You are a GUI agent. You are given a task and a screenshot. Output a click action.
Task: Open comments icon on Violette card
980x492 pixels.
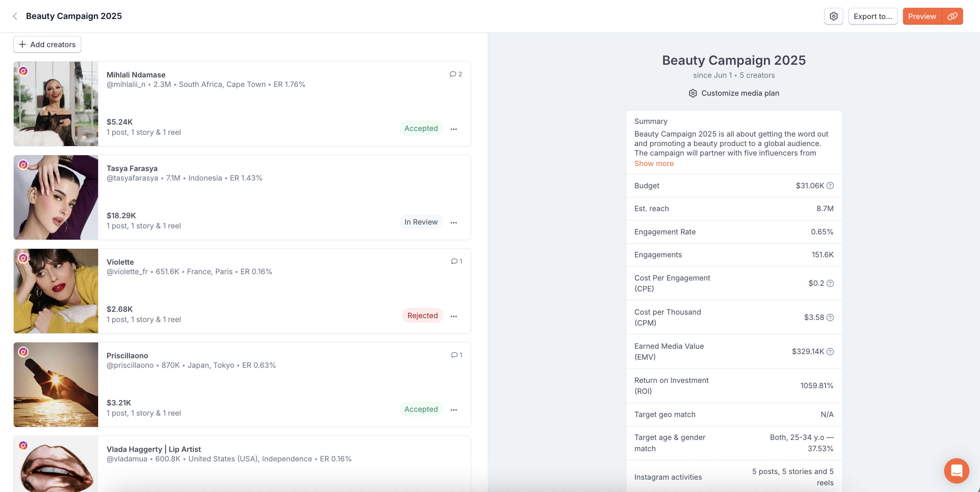(456, 261)
